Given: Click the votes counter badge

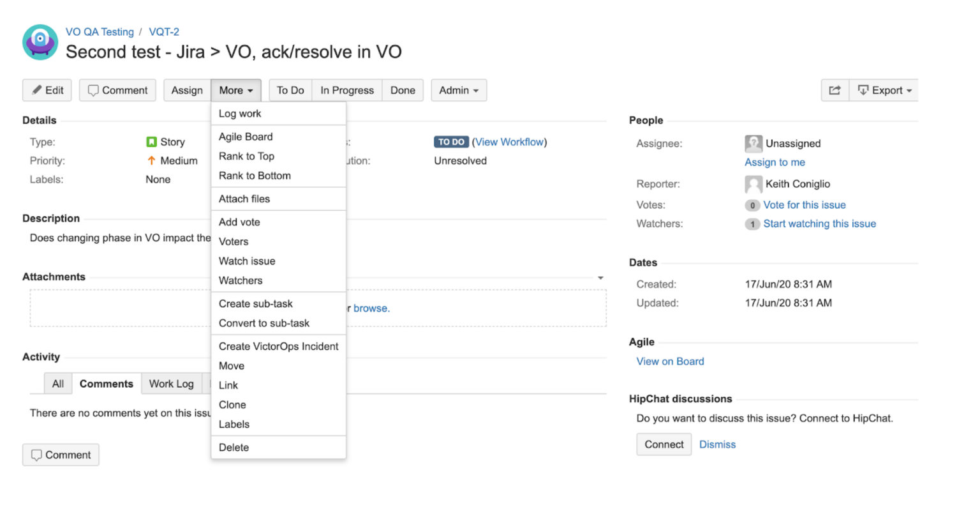Looking at the screenshot, I should (x=752, y=205).
